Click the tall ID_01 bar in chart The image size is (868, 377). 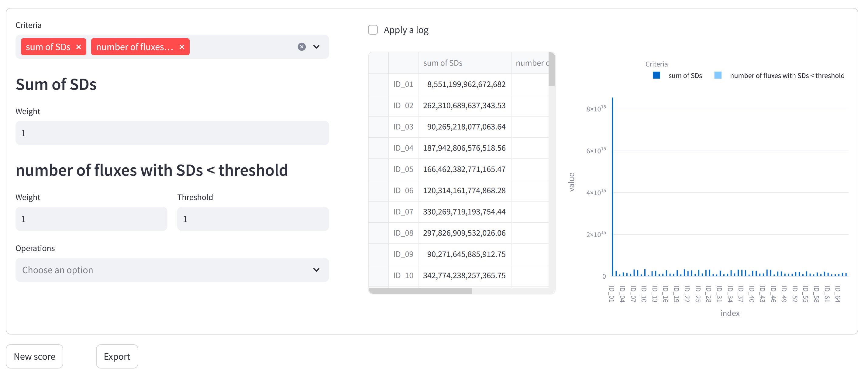[x=612, y=187]
